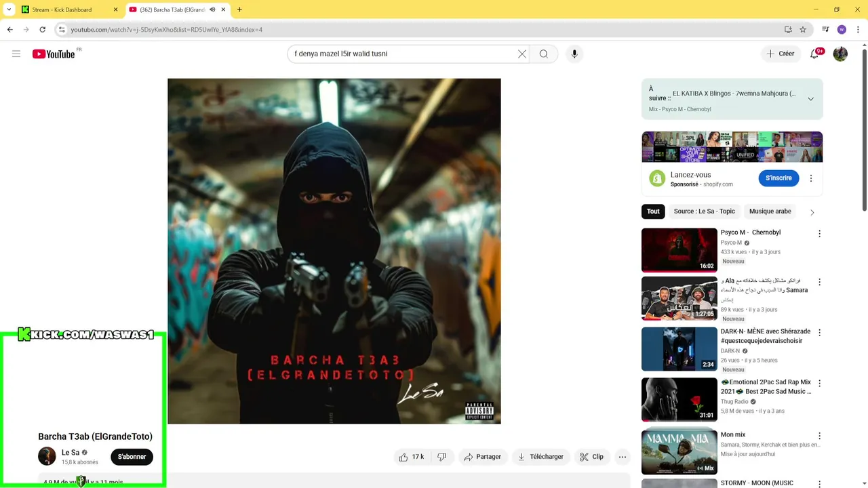
Task: Open the Créer upload menu
Action: click(781, 54)
